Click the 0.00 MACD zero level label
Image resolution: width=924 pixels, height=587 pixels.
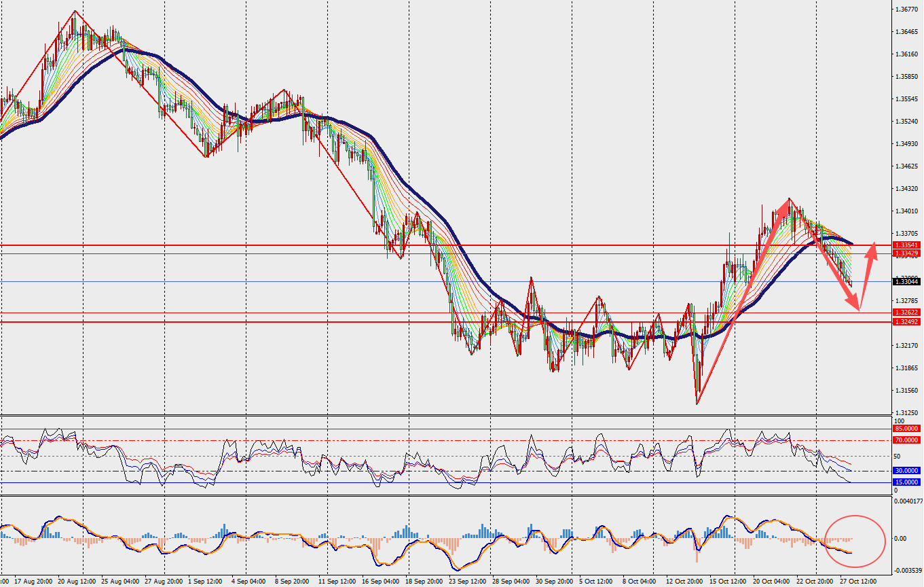coord(902,539)
